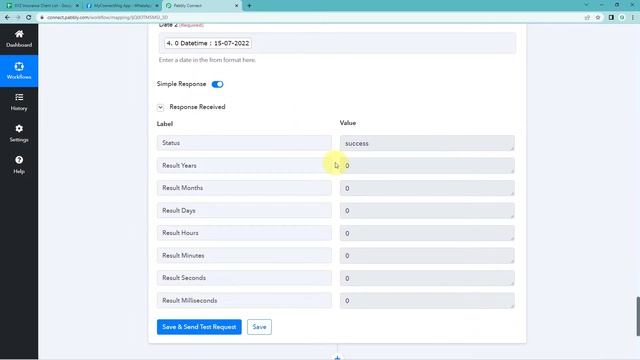The width and height of the screenshot is (640, 360).
Task: Click the Result Milliseconds label field
Action: (x=244, y=300)
